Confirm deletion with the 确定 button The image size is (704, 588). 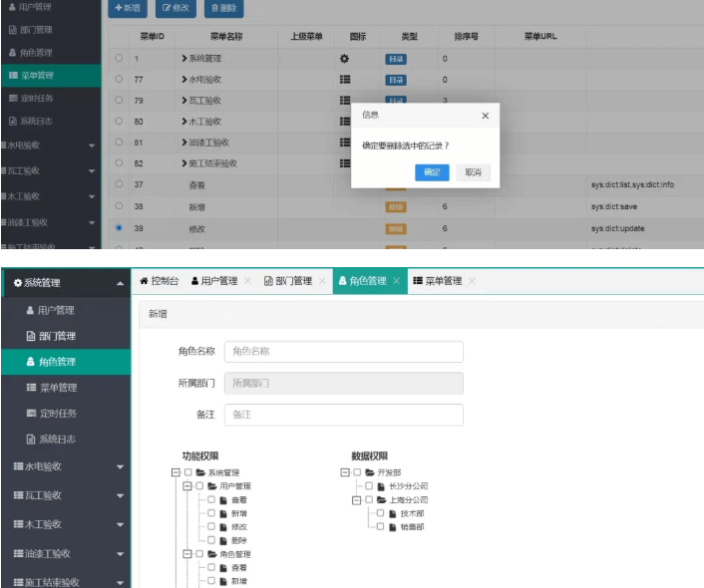pos(432,172)
